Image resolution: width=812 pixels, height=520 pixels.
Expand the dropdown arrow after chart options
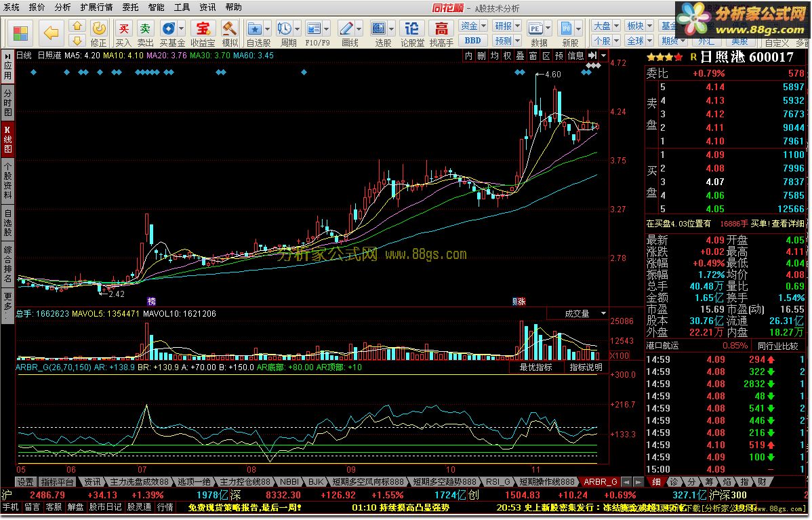tap(604, 56)
